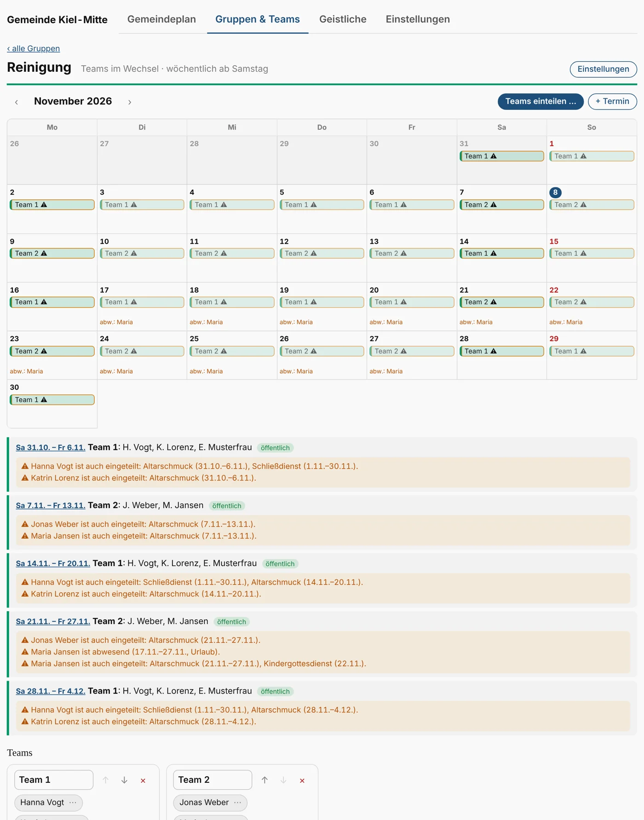Click the Hanna Vogt member chip
The height and width of the screenshot is (820, 644).
(x=49, y=803)
